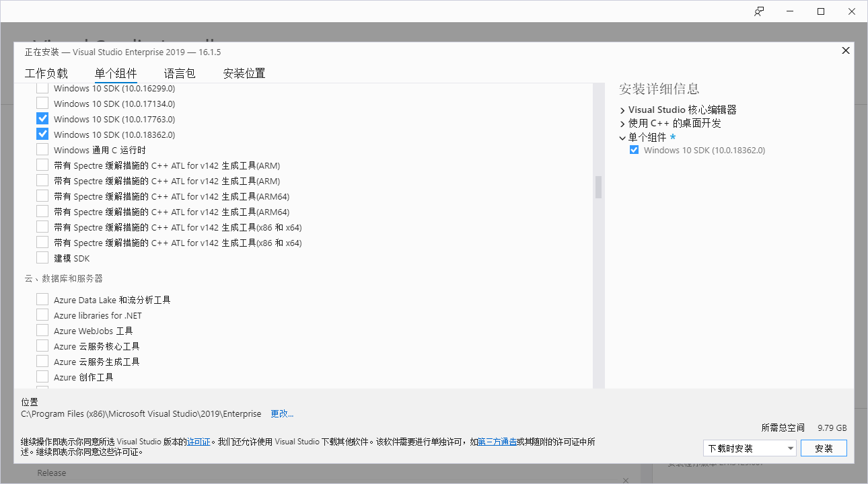Click the component list scrollbar thumb
Image resolution: width=868 pixels, height=484 pixels.
click(598, 188)
